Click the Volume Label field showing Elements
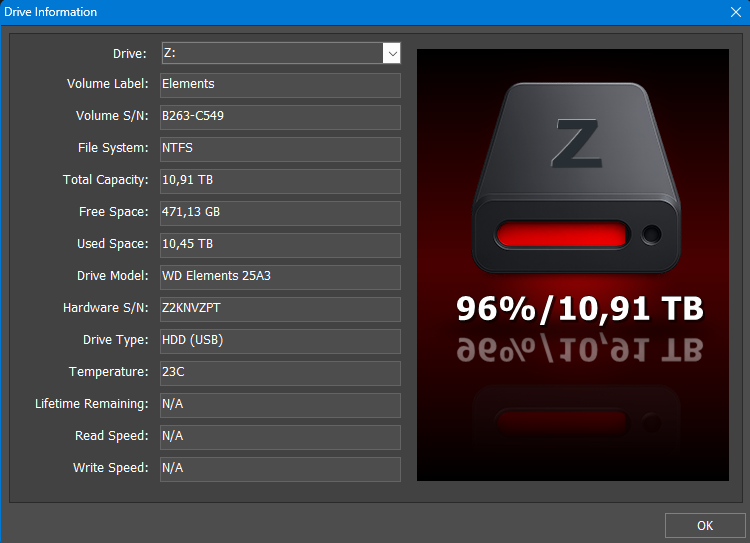Screen dimensions: 750x543 point(280,85)
